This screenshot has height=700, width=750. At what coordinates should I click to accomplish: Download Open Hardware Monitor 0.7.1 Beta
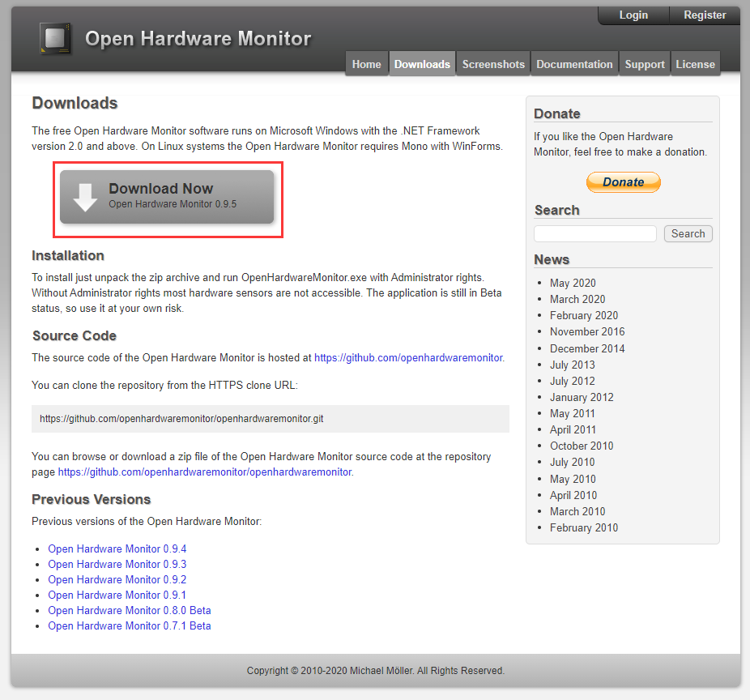pos(130,625)
